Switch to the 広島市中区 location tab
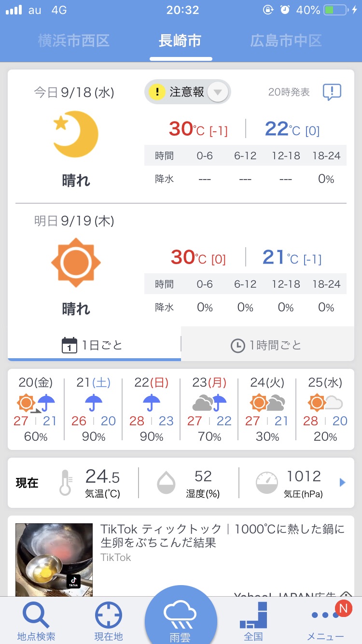Image resolution: width=362 pixels, height=644 pixels. coord(286,41)
